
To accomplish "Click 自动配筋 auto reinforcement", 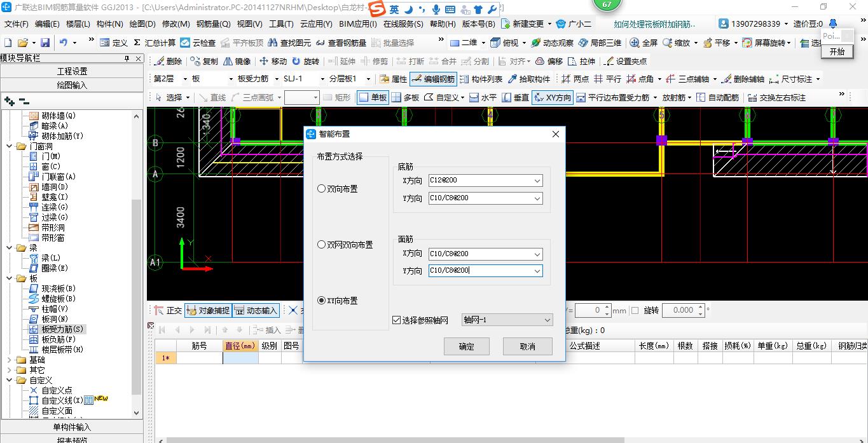I will pyautogui.click(x=717, y=97).
